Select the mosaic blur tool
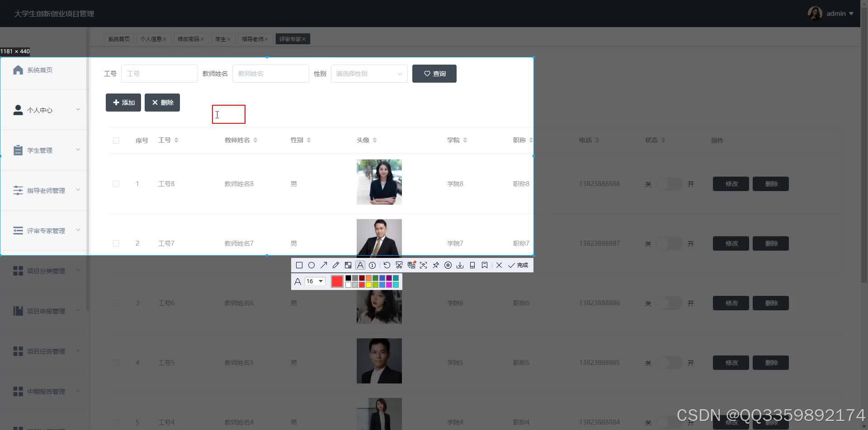The width and height of the screenshot is (868, 430). (348, 265)
